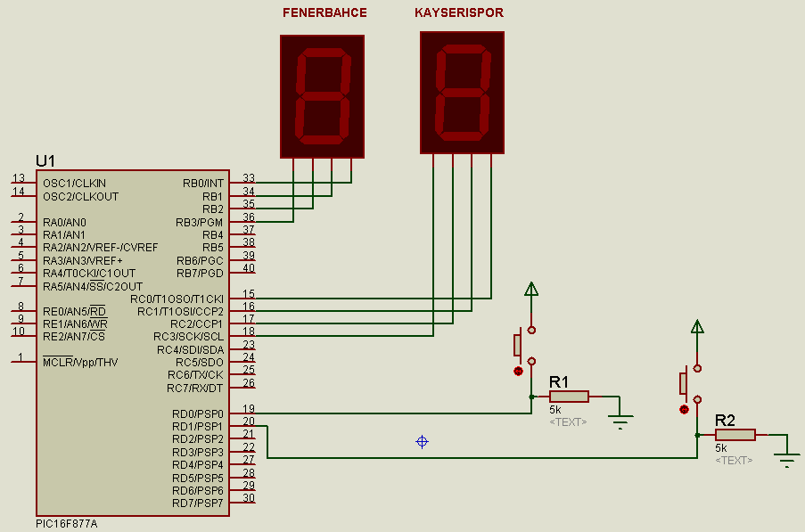The height and width of the screenshot is (532, 805).
Task: Click the RC0/T1OSO/T1CKI pin label
Action: [x=177, y=299]
